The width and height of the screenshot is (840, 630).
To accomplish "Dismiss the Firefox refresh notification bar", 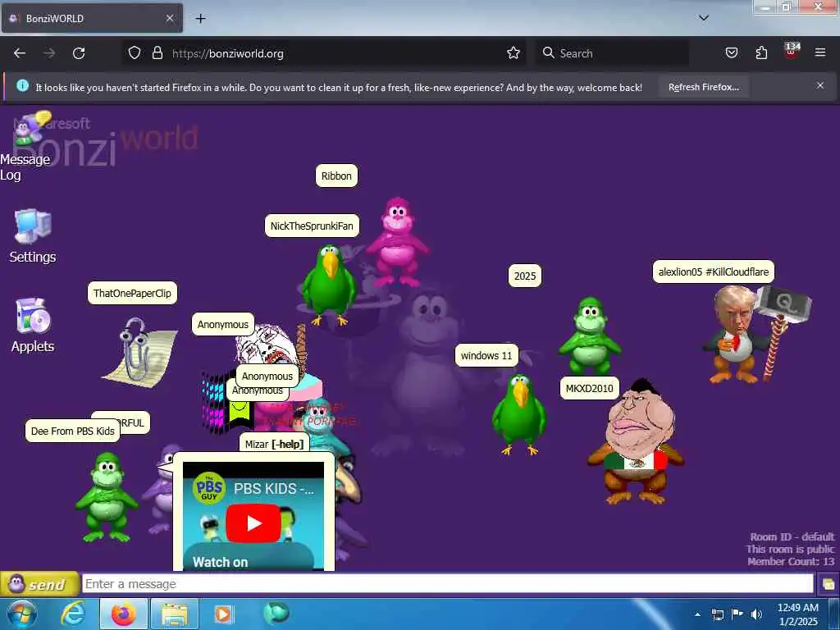I will (820, 85).
